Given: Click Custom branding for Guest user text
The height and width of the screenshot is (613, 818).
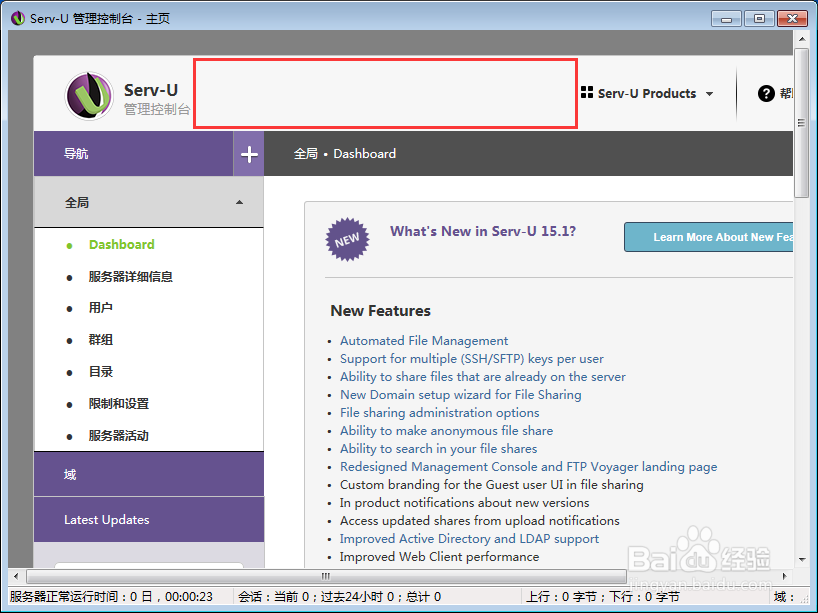Looking at the screenshot, I should (491, 485).
